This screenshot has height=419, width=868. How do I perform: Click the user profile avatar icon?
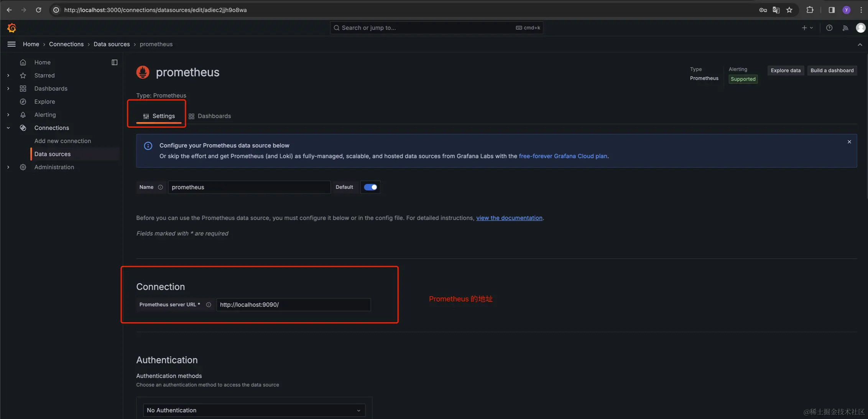click(860, 28)
